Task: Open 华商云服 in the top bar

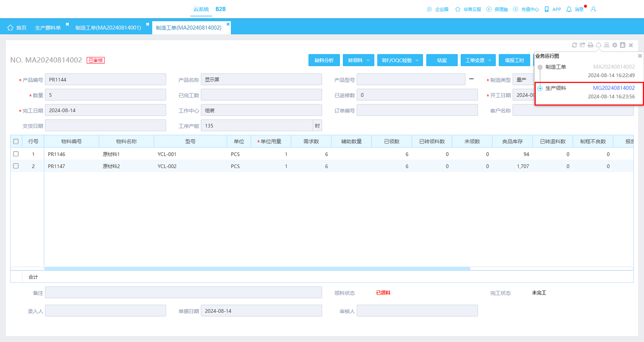Action: click(x=468, y=9)
